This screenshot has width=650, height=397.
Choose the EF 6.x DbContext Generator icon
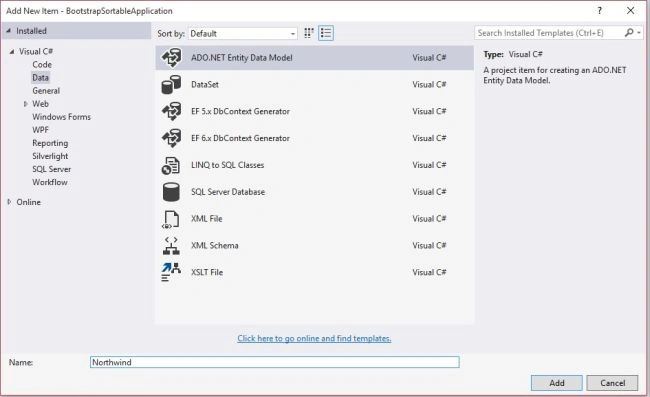171,138
